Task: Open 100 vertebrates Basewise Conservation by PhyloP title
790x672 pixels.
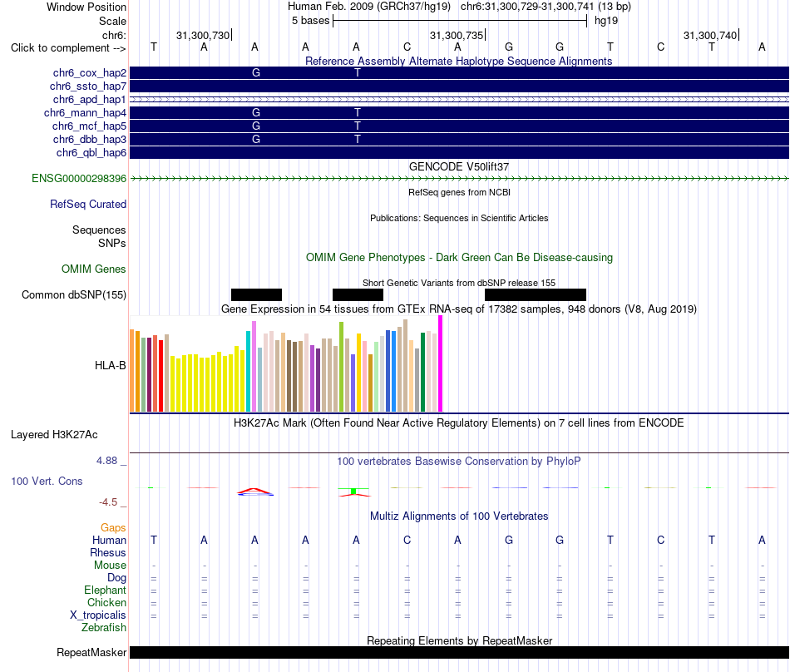Action: [x=459, y=461]
